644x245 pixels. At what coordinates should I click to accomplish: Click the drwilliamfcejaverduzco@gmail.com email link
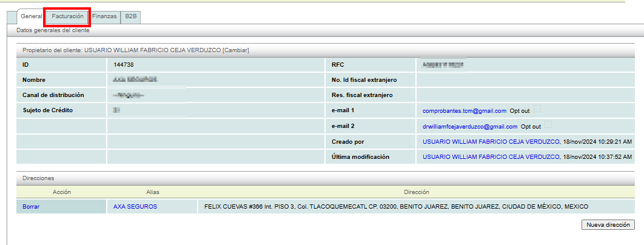tap(469, 127)
